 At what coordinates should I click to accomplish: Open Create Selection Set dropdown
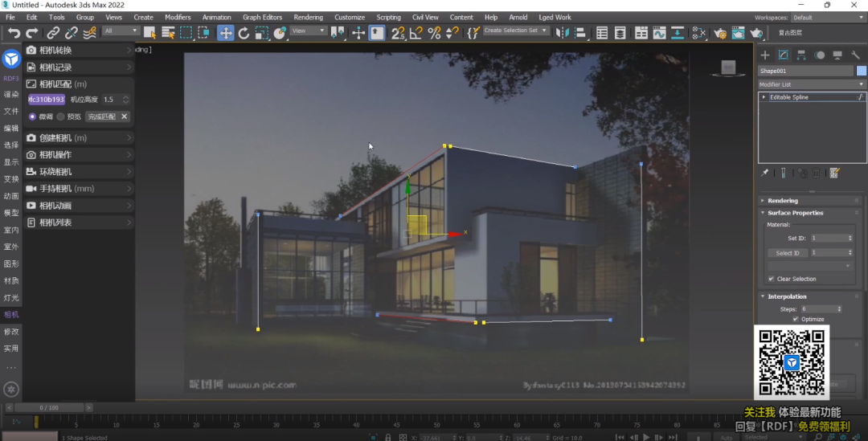(516, 31)
